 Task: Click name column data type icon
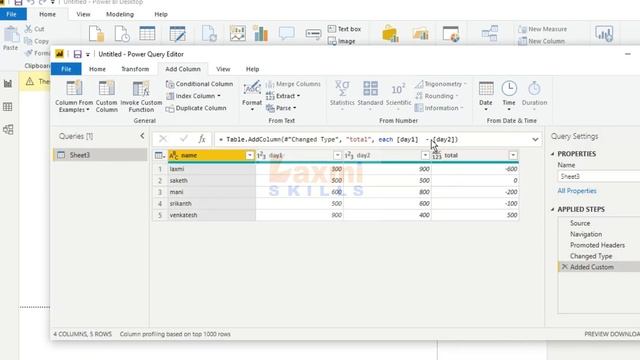(x=173, y=156)
